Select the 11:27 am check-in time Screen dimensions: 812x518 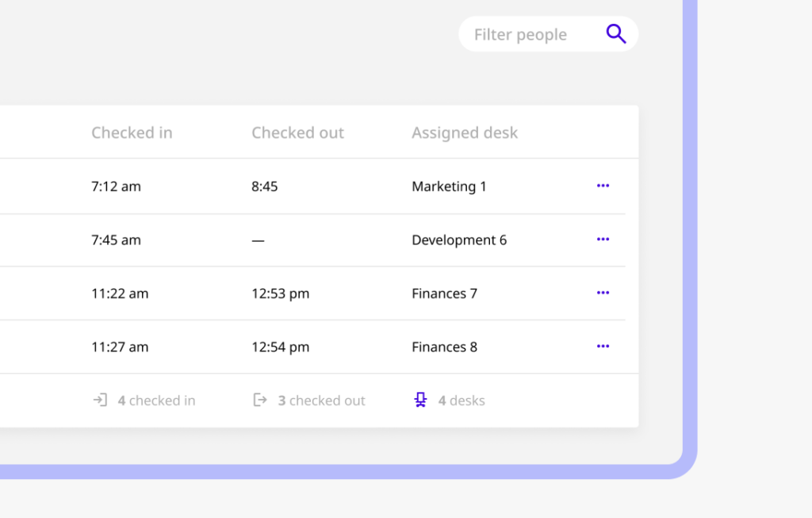(x=120, y=347)
